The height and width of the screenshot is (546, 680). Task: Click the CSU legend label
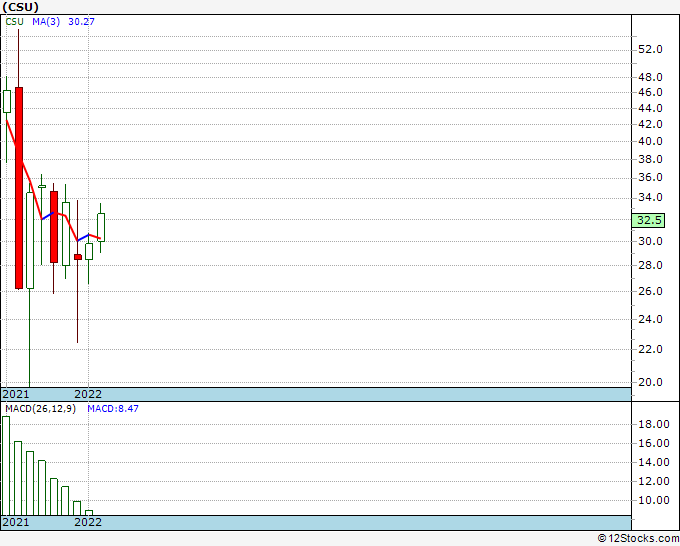14,22
